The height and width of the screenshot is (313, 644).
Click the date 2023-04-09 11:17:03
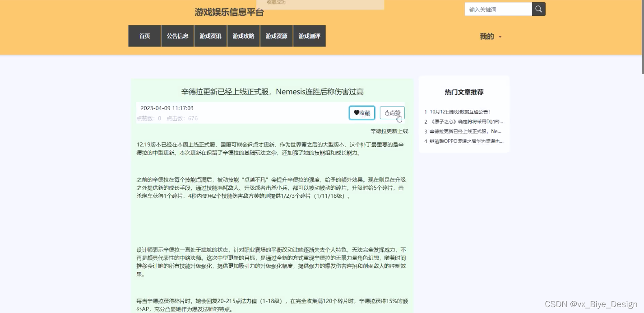click(167, 108)
